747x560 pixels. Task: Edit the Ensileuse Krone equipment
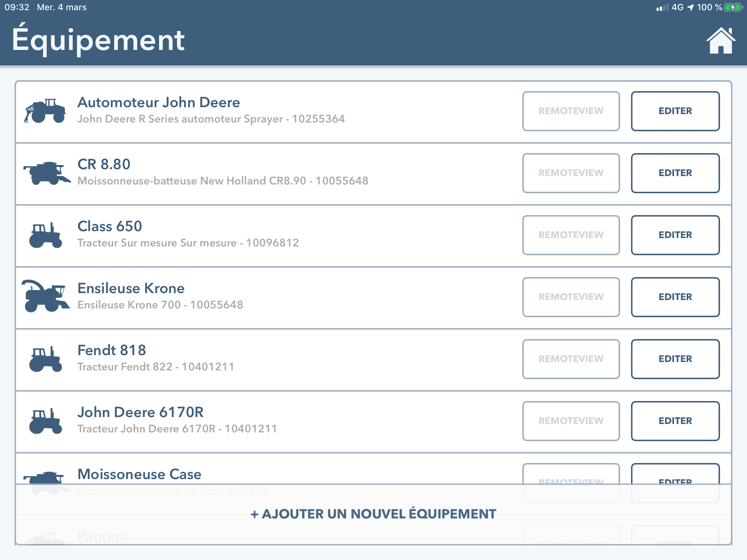[x=675, y=297]
